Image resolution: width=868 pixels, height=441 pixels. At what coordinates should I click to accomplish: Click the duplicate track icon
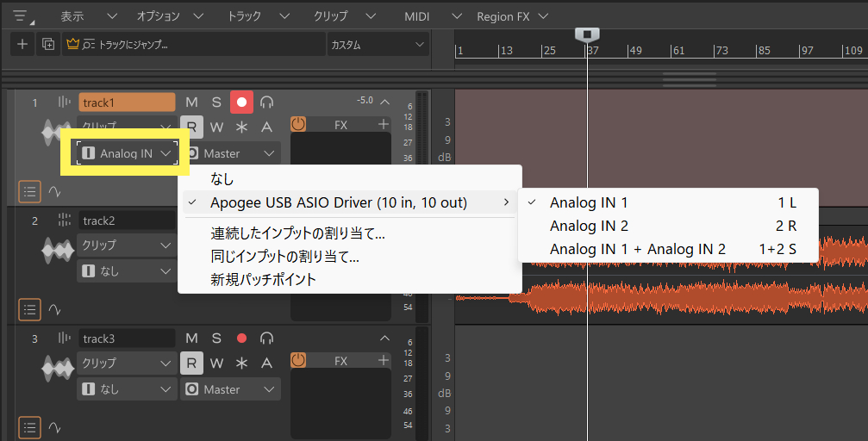(48, 44)
